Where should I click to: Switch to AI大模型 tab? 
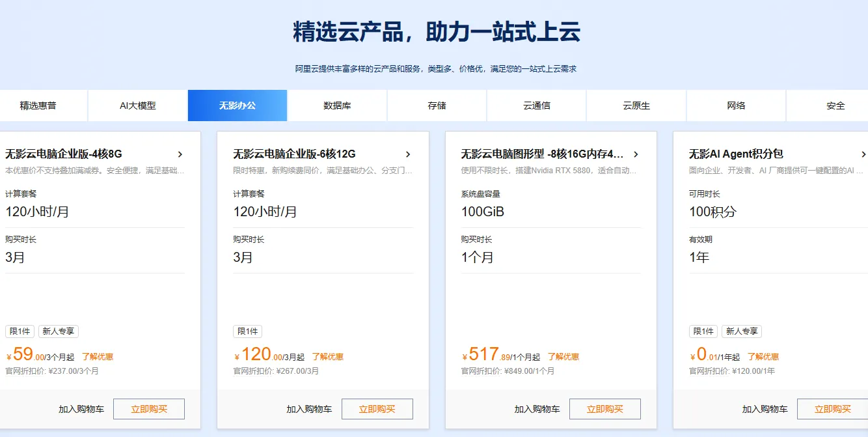click(138, 106)
